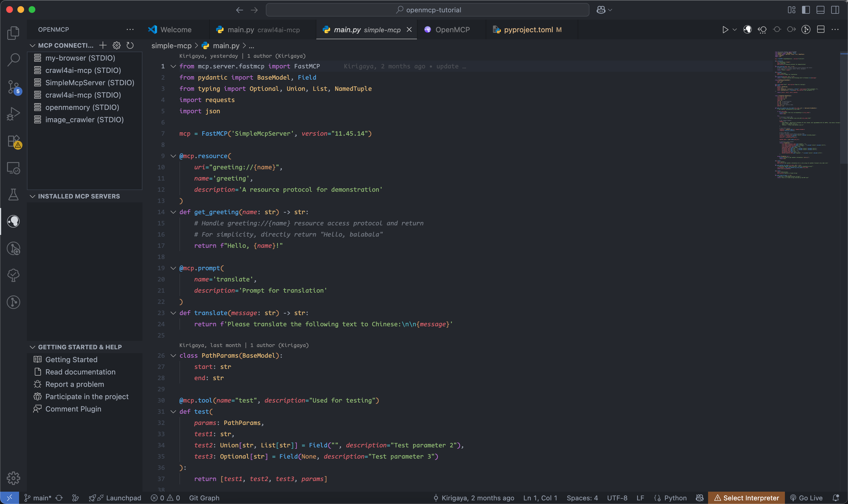
Task: Open the Search view icon
Action: click(13, 60)
